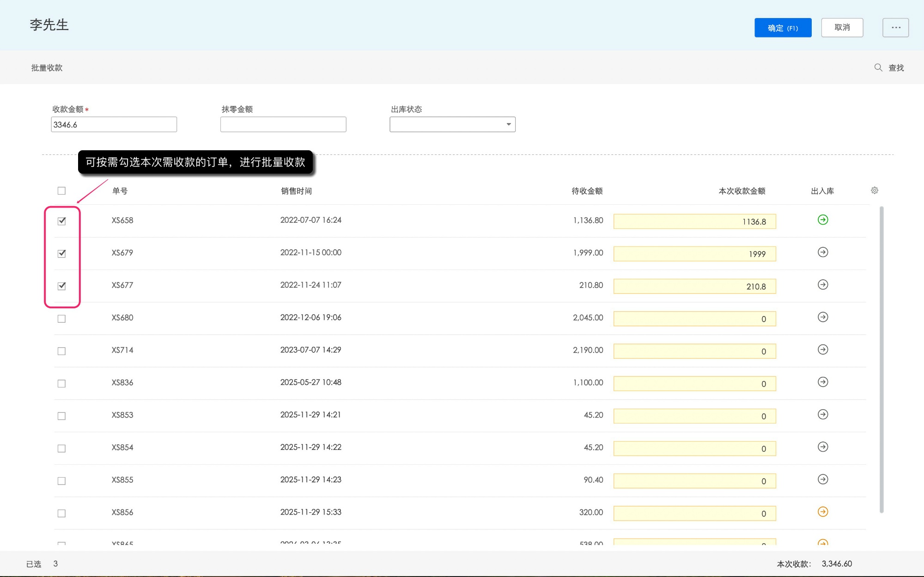Toggle the select-all header checkbox
924x577 pixels.
pyautogui.click(x=61, y=191)
